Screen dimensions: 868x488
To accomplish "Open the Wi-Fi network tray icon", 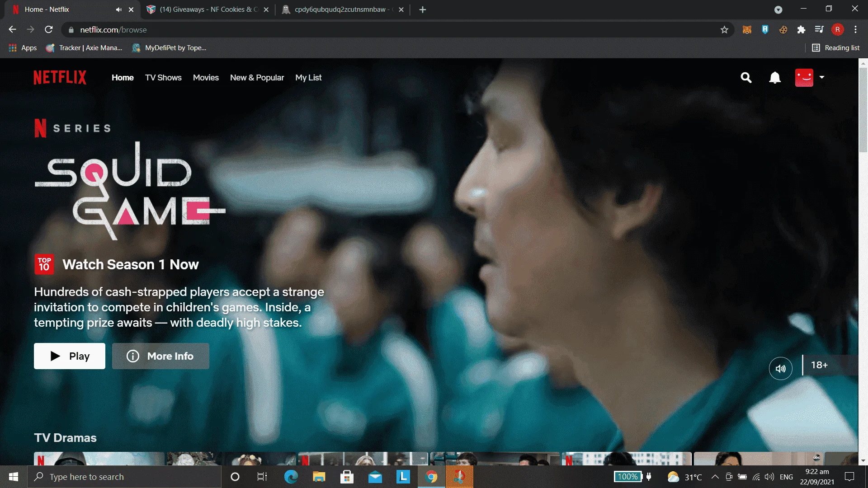I will click(756, 477).
